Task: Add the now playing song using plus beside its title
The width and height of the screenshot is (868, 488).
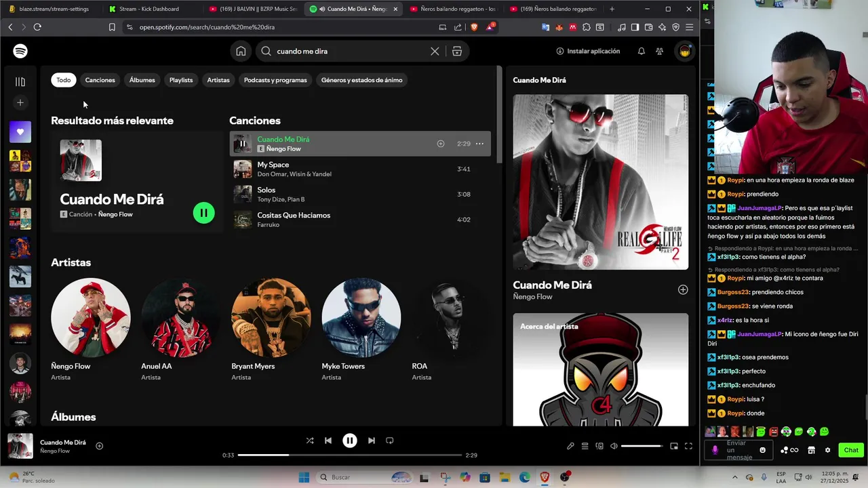Action: (x=100, y=446)
